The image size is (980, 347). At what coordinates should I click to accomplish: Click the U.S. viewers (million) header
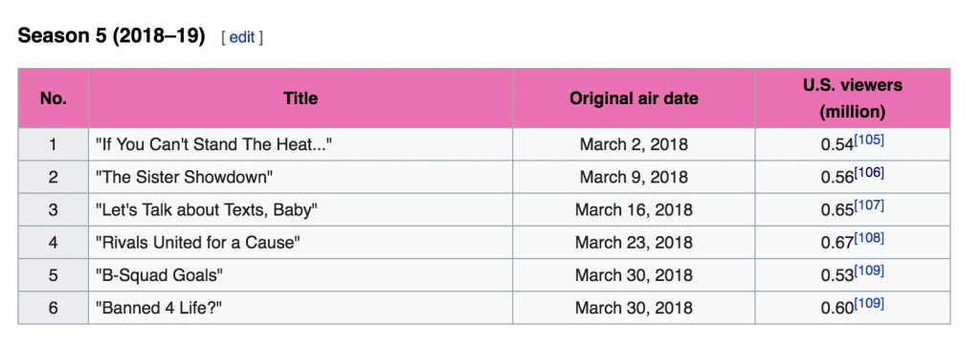853,98
